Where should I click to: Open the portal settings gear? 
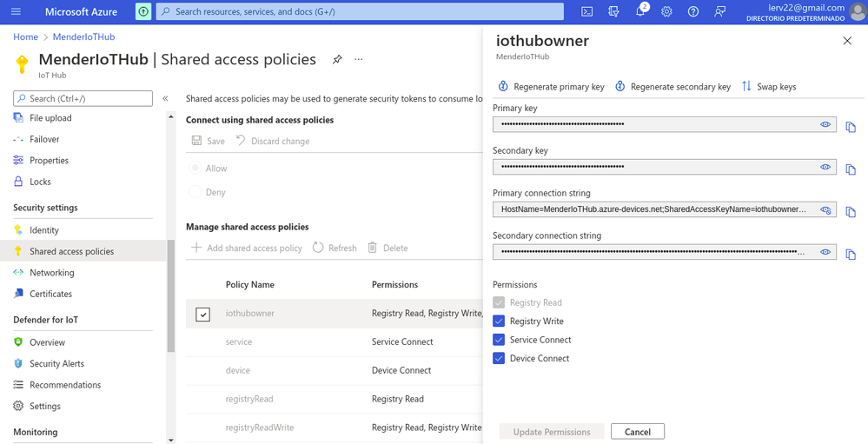(x=666, y=11)
